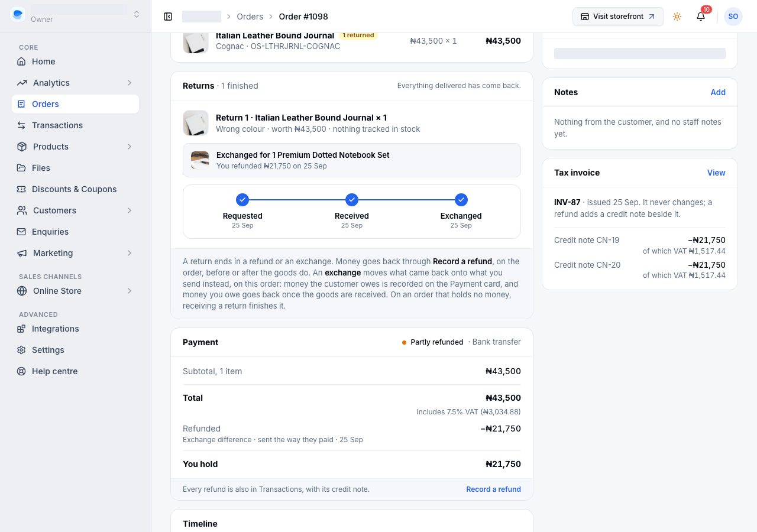The width and height of the screenshot is (757, 532).
Task: Open the SO user avatar menu
Action: [733, 17]
